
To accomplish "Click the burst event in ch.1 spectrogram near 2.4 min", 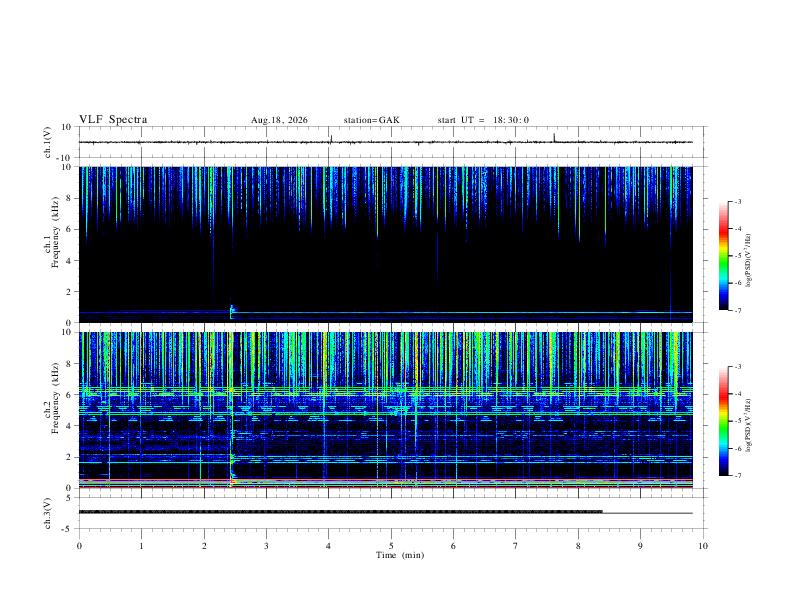I will pos(232,312).
